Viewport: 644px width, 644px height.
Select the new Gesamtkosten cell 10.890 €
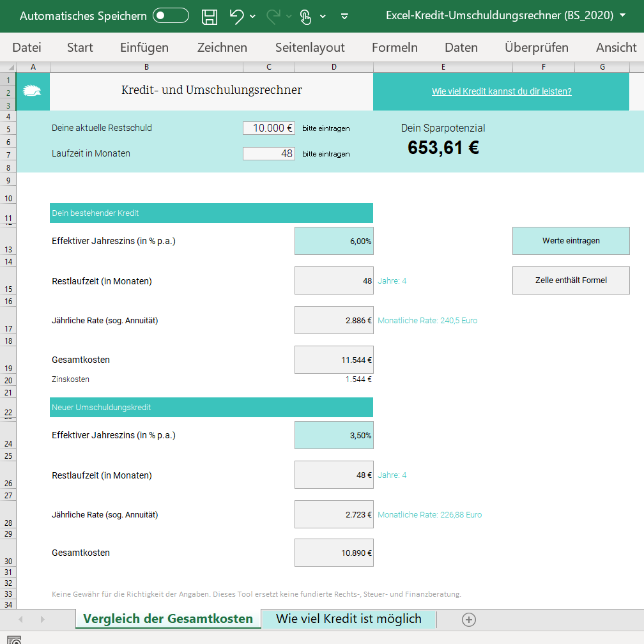334,553
